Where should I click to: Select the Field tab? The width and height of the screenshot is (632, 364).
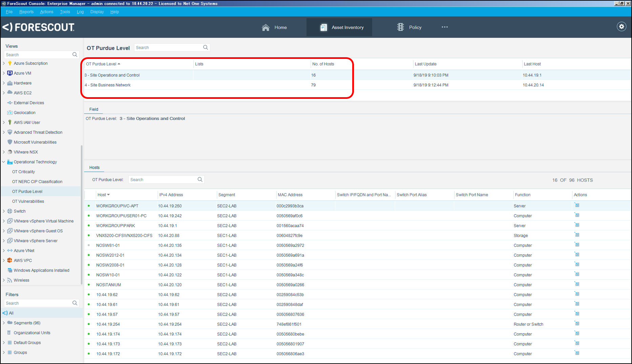(x=94, y=109)
